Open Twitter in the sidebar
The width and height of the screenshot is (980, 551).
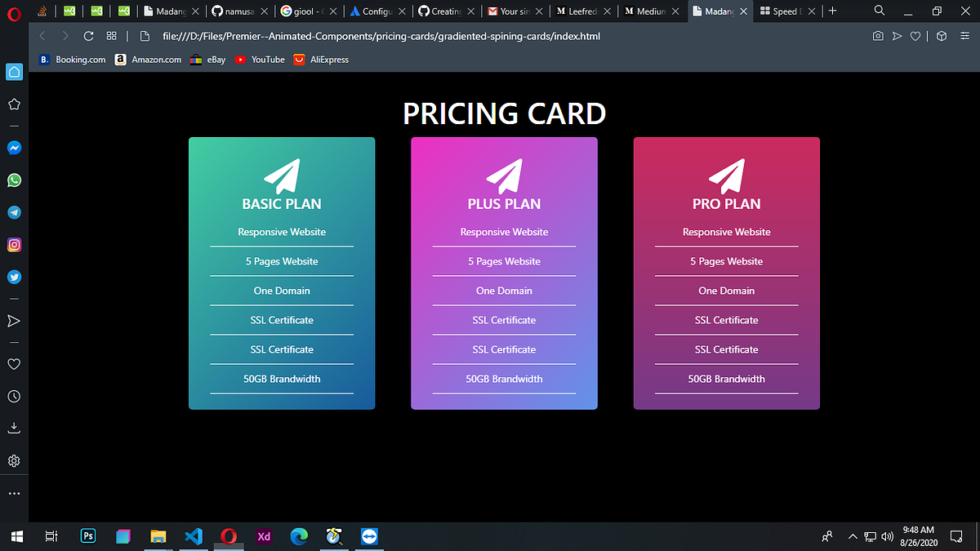(x=14, y=277)
